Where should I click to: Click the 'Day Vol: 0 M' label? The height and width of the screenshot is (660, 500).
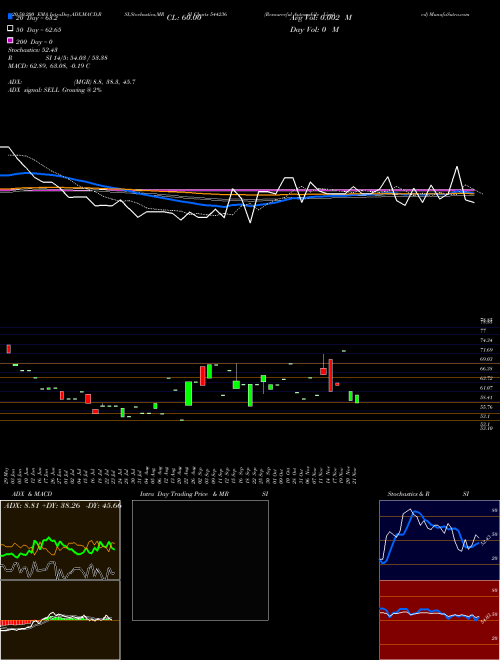coord(314,29)
